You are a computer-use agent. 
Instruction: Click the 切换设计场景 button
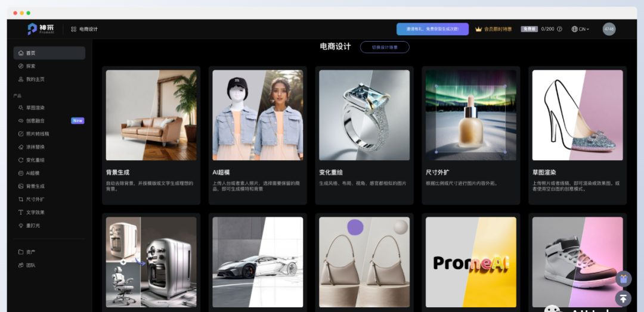tap(385, 47)
